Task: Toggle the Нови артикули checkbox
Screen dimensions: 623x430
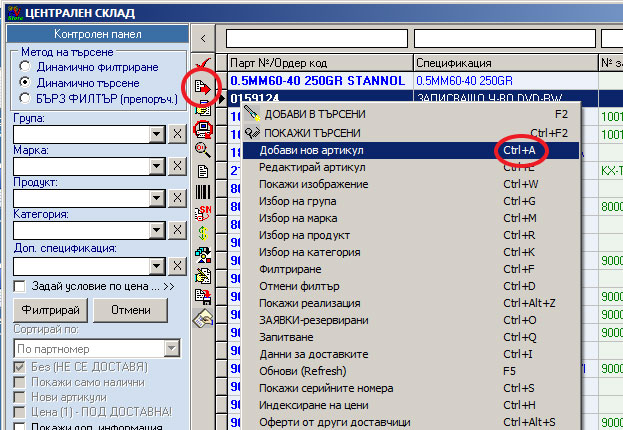Action: [x=19, y=397]
